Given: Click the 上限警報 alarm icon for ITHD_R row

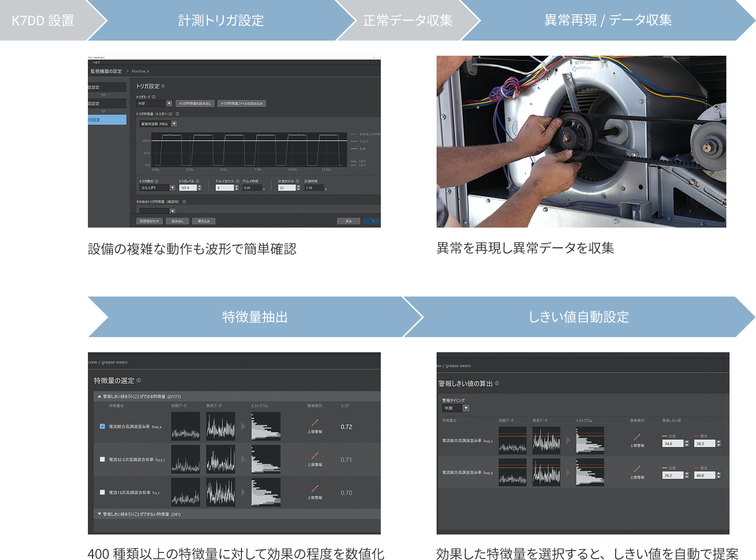Looking at the screenshot, I should (315, 423).
